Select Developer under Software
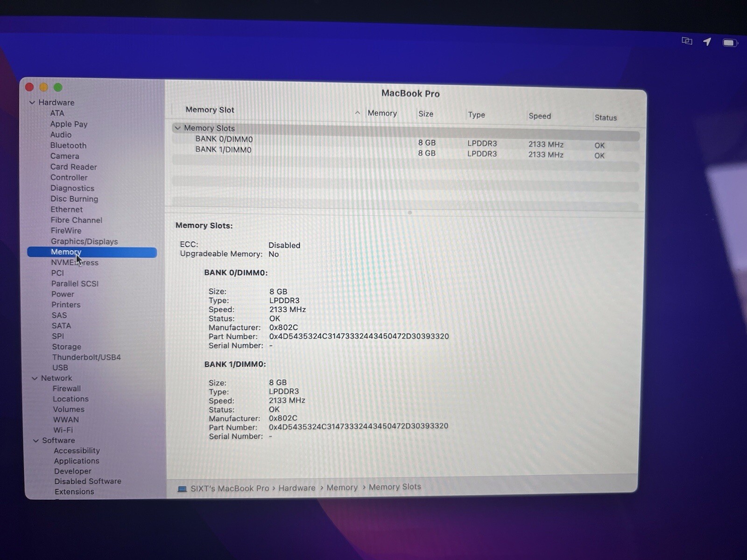 tap(72, 471)
